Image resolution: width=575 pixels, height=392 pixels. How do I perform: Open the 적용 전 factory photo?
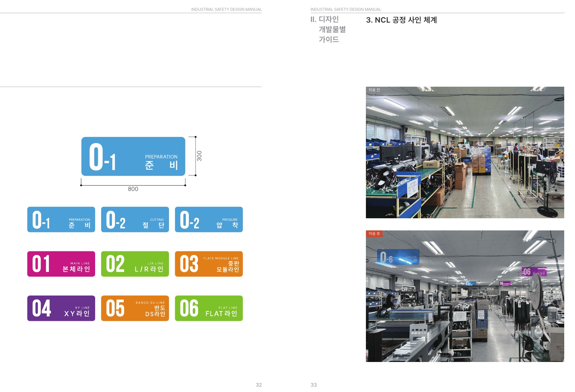(x=465, y=152)
